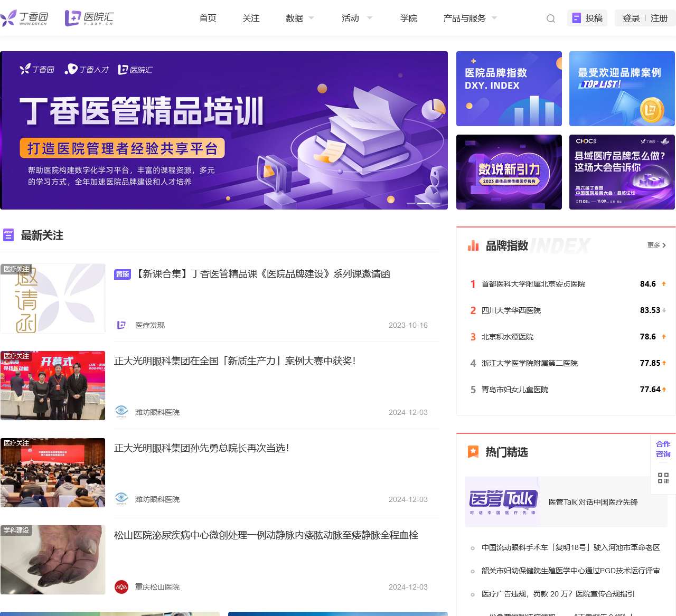This screenshot has width=676, height=616.
Task: Click the 最新关注 section icon
Action: pyautogui.click(x=8, y=235)
